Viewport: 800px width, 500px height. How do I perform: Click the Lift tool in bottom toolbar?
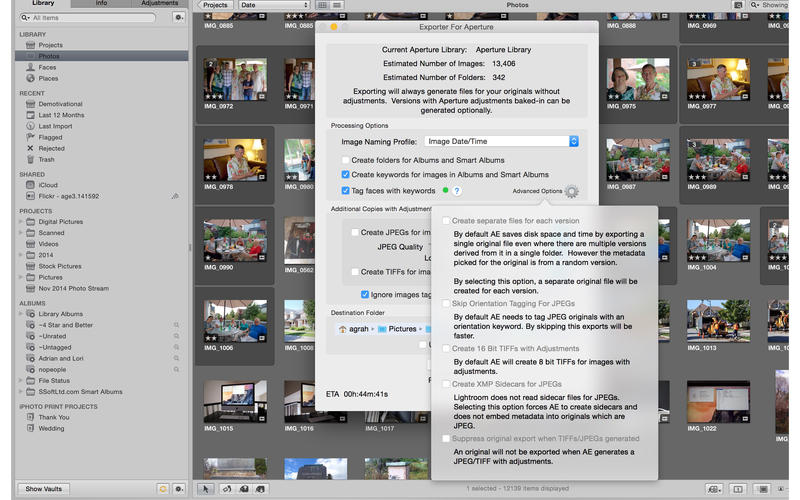click(244, 489)
